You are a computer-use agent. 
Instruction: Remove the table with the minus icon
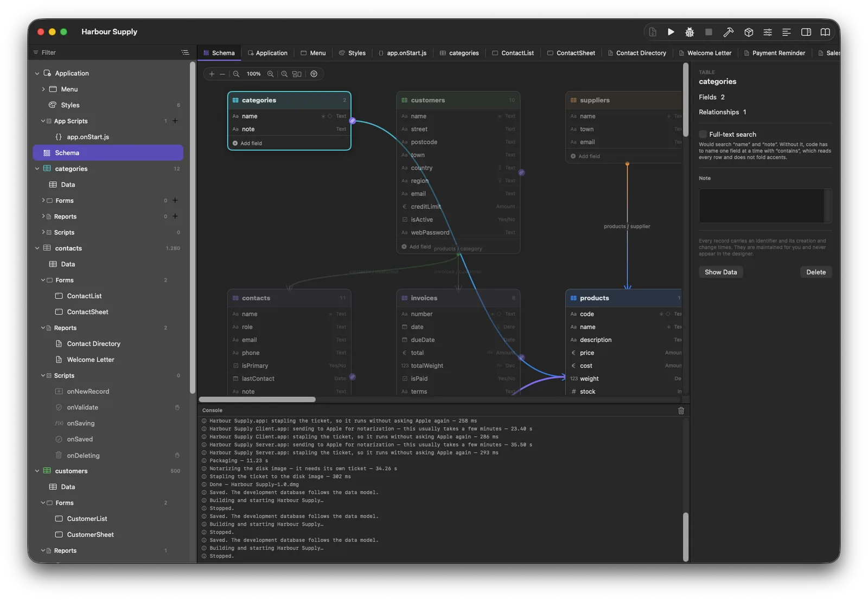coord(222,74)
